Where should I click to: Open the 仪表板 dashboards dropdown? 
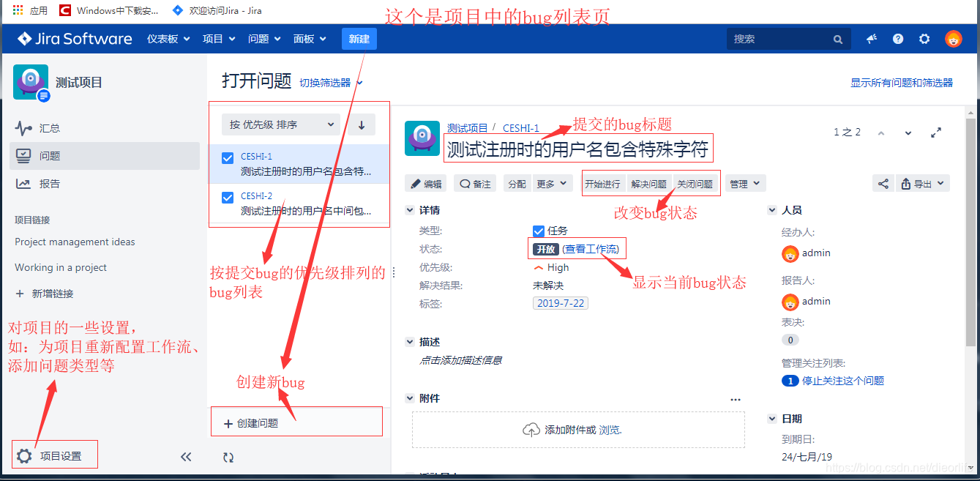[168, 39]
